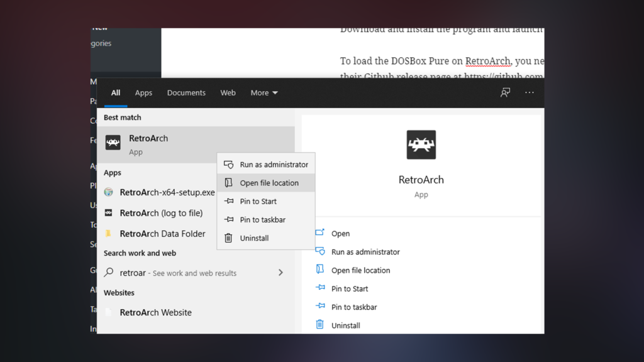Click the shield icon for context menu Run as administrator
Image resolution: width=644 pixels, height=362 pixels.
229,165
